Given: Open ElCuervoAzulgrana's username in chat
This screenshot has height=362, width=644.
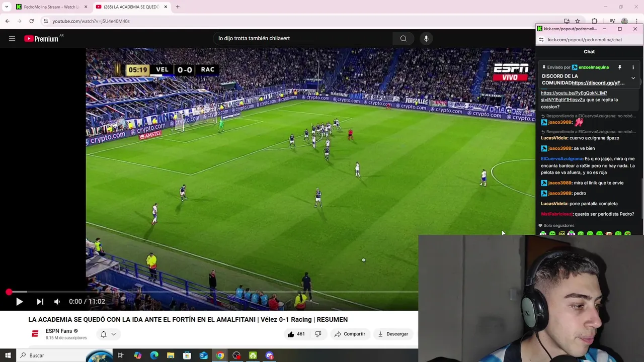Looking at the screenshot, I should [x=561, y=159].
